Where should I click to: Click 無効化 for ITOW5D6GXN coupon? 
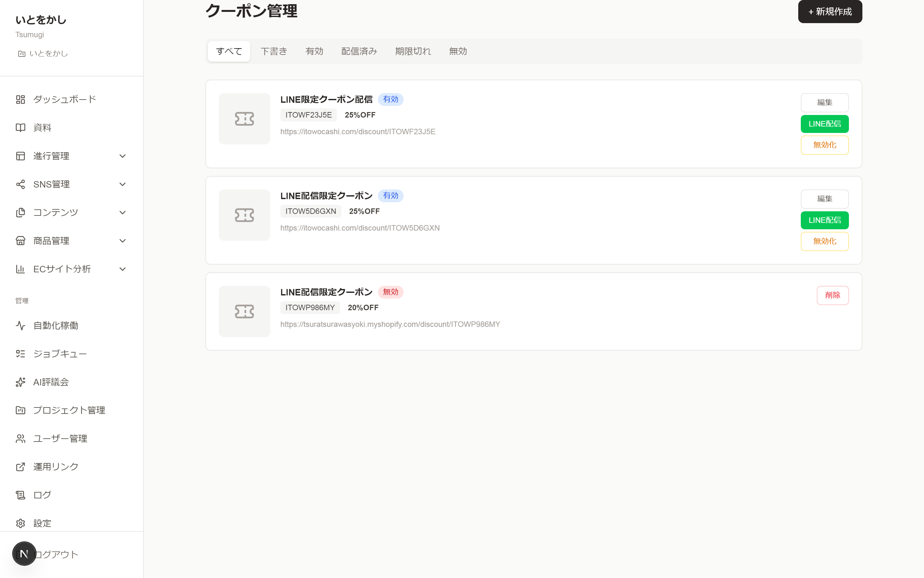825,241
